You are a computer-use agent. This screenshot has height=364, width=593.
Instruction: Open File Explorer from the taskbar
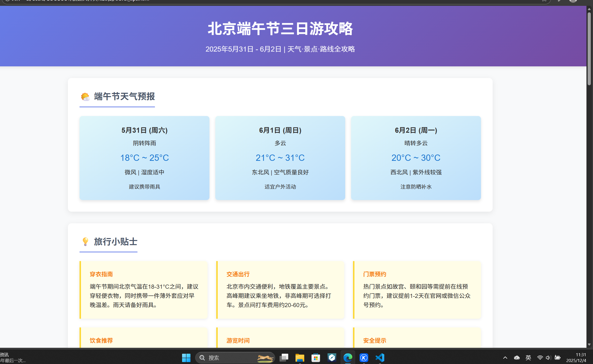tap(300, 358)
